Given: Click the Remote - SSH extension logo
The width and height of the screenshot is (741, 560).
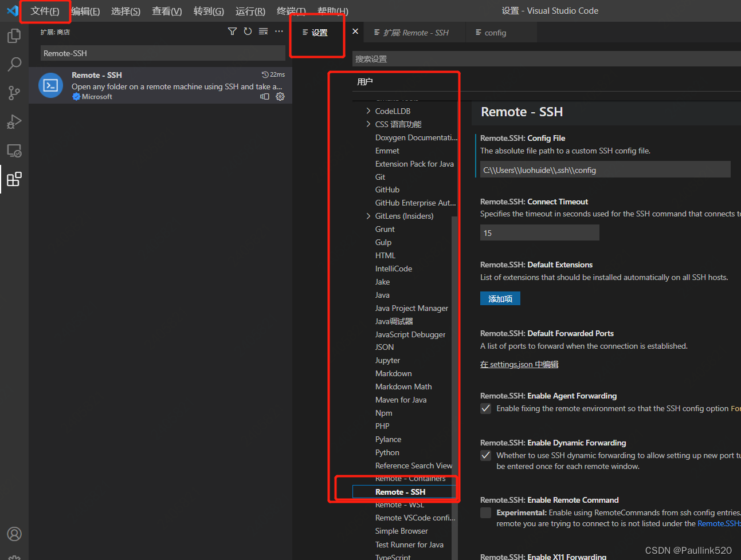Looking at the screenshot, I should (50, 85).
